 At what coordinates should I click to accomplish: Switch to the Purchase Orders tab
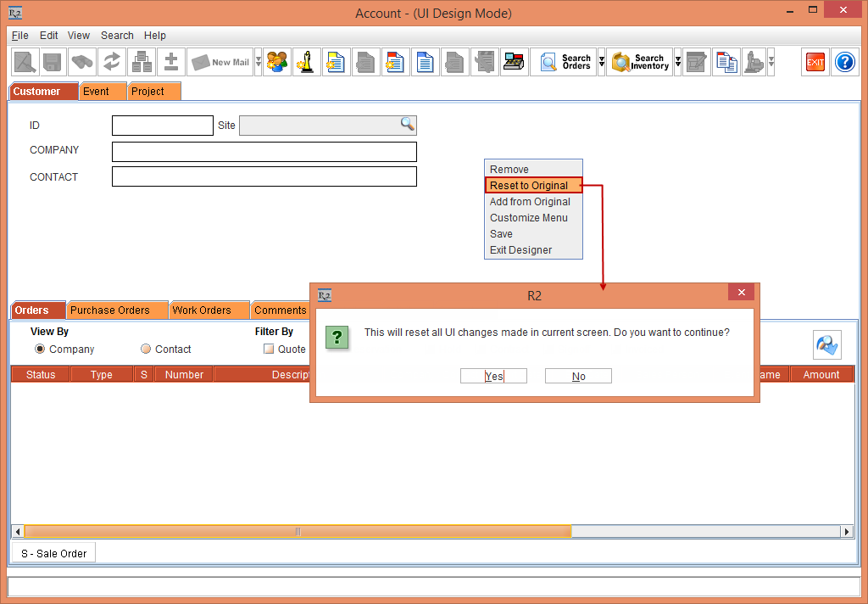(116, 310)
